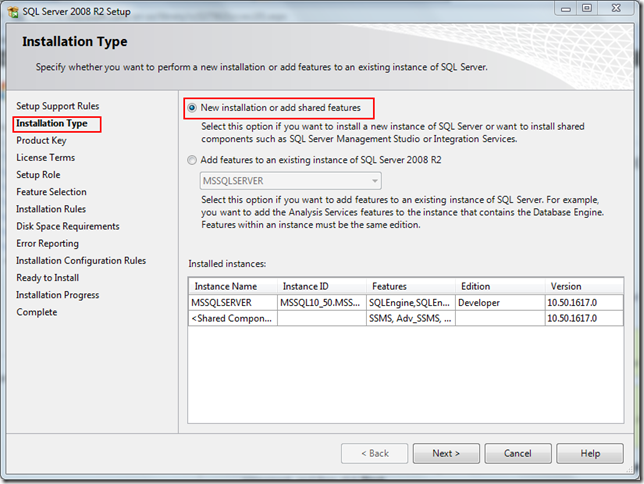The image size is (644, 484).
Task: Go to Setup Role step
Action: point(38,175)
